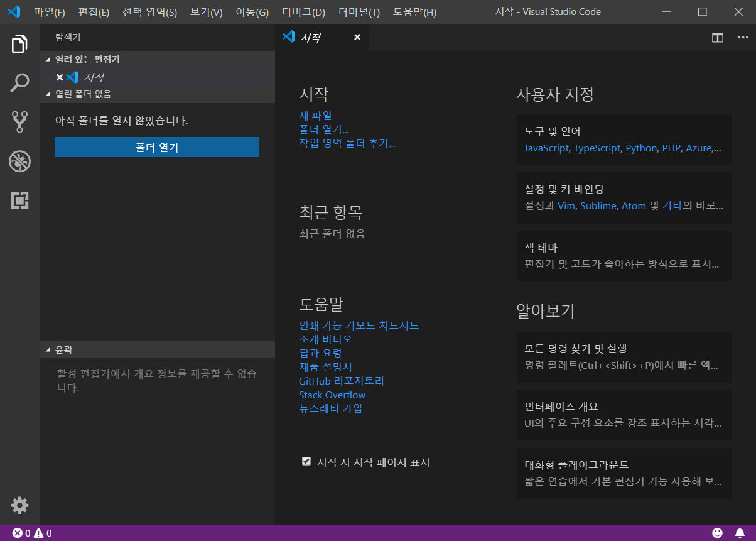Select the 시작 editor tab
The width and height of the screenshot is (756, 541).
pyautogui.click(x=322, y=38)
